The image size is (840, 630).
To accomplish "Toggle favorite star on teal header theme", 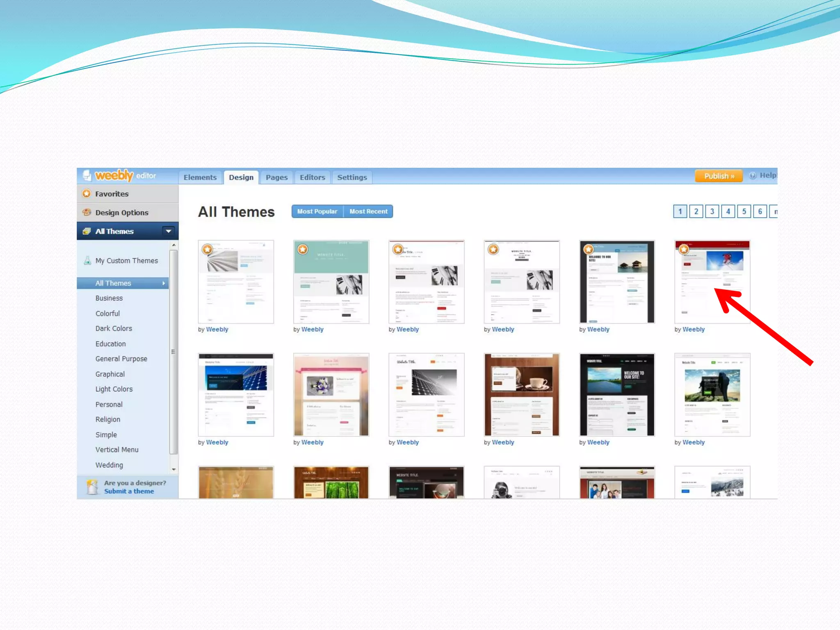I will click(x=303, y=249).
